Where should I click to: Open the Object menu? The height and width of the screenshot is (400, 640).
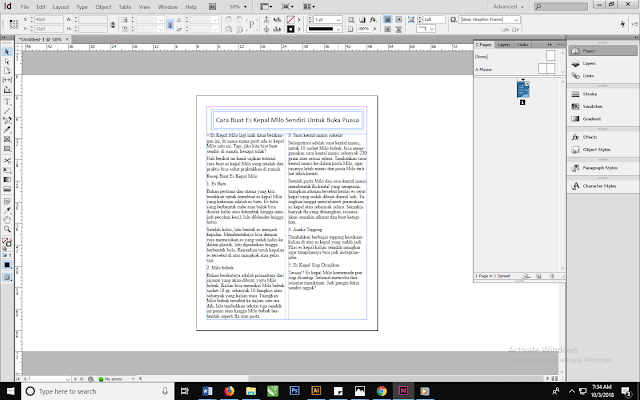point(103,7)
